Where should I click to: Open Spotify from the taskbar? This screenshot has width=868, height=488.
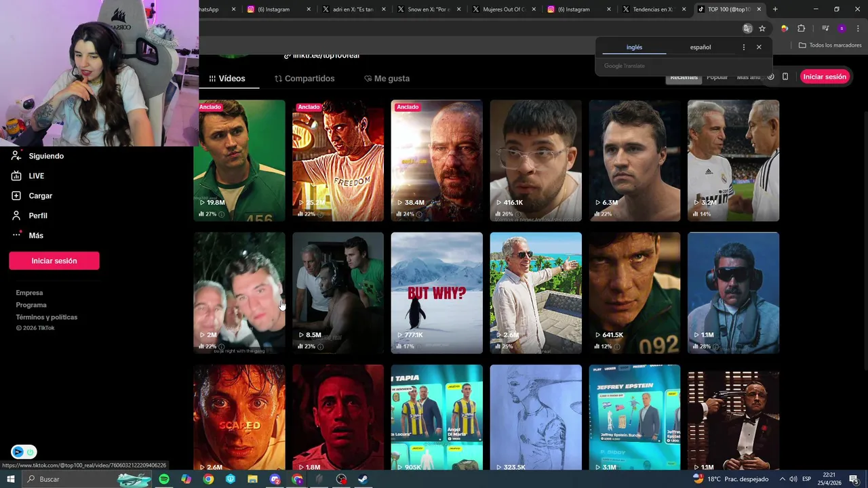click(x=164, y=479)
